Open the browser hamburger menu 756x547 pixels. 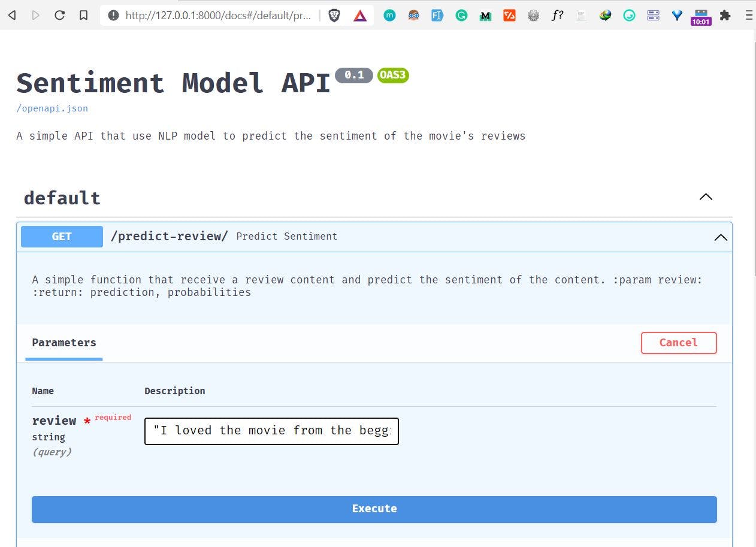(749, 16)
